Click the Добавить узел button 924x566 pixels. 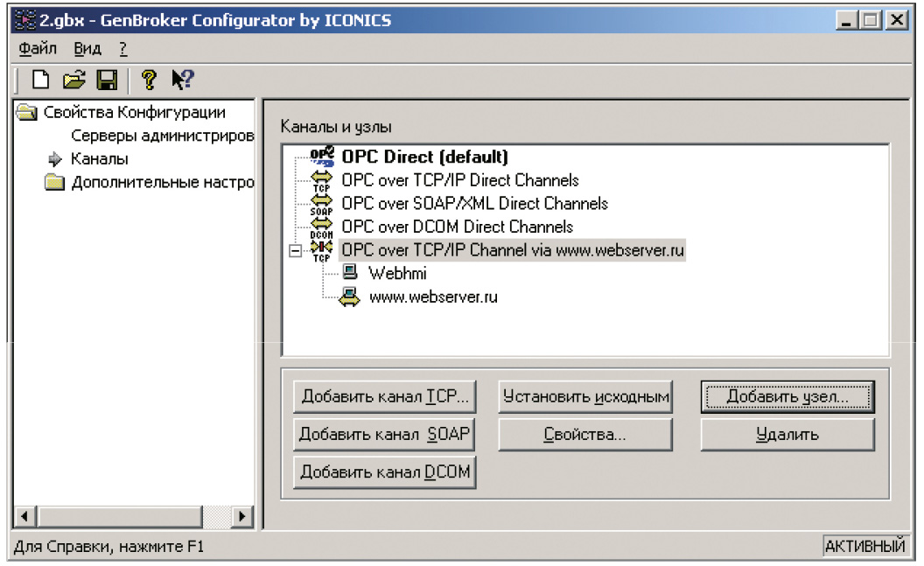[787, 397]
